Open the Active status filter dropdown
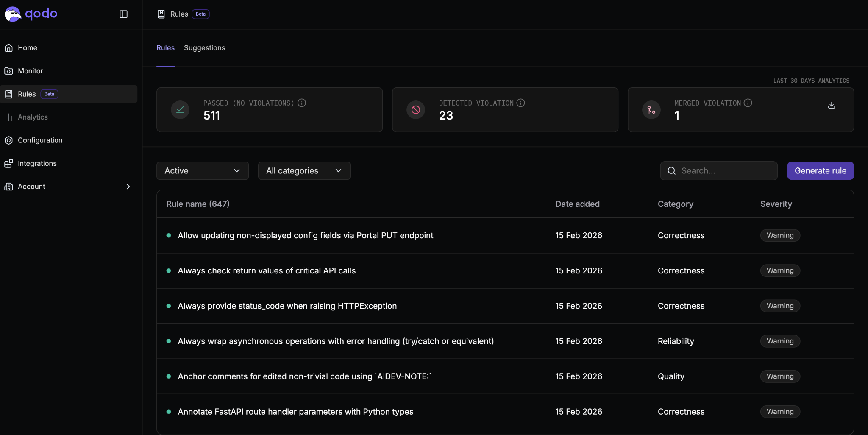Viewport: 868px width, 435px height. click(x=202, y=171)
